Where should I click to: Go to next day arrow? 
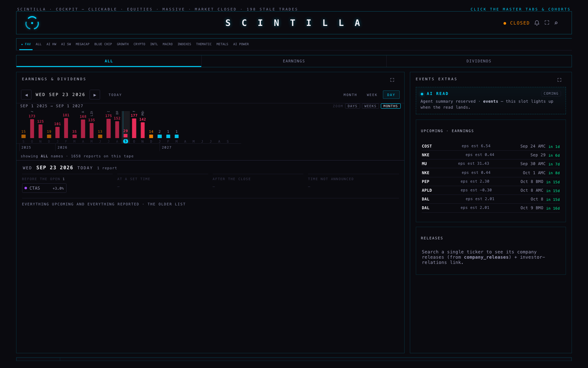click(95, 95)
